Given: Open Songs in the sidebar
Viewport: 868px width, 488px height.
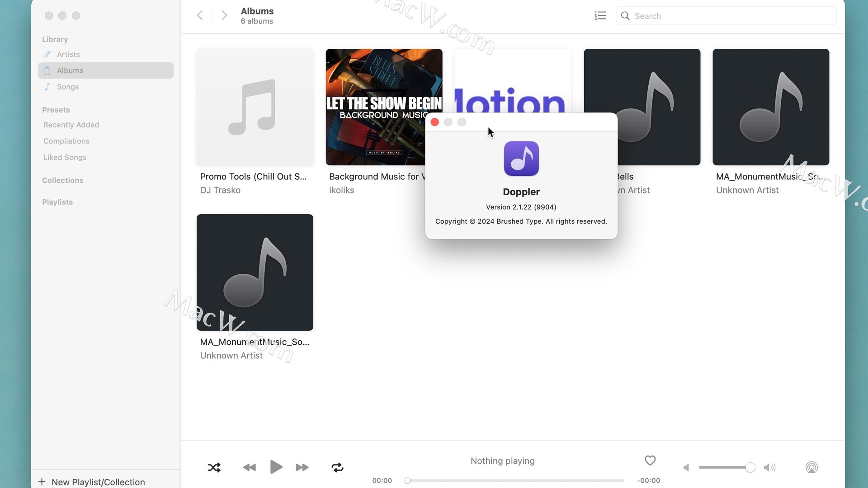Looking at the screenshot, I should (x=106, y=87).
